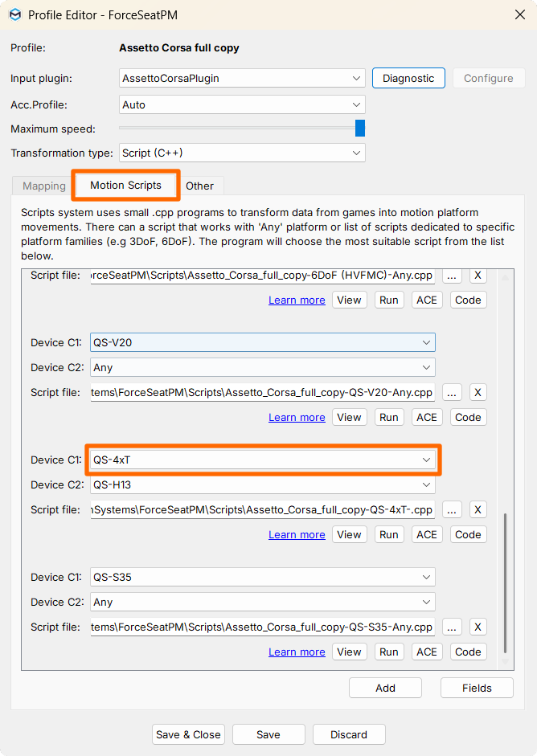Open Device C2 dropdown showing QS-H13
Viewport: 537px width, 756px height.
coord(262,484)
